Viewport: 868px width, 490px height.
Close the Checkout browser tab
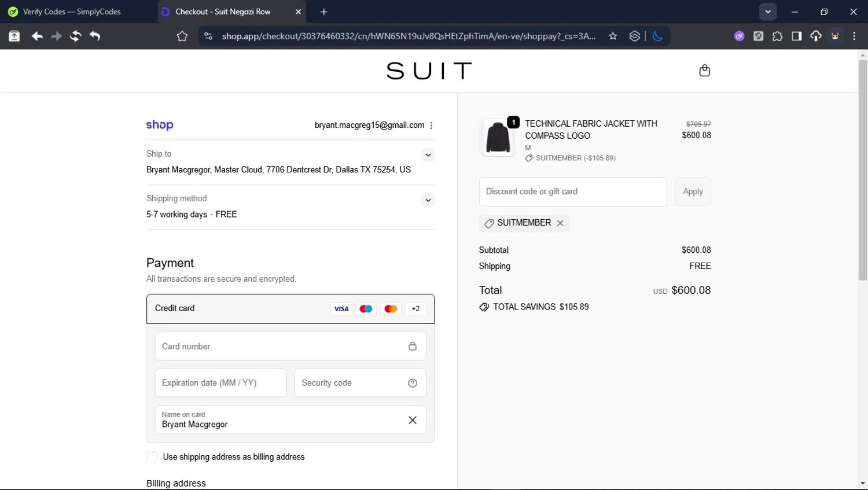click(298, 12)
